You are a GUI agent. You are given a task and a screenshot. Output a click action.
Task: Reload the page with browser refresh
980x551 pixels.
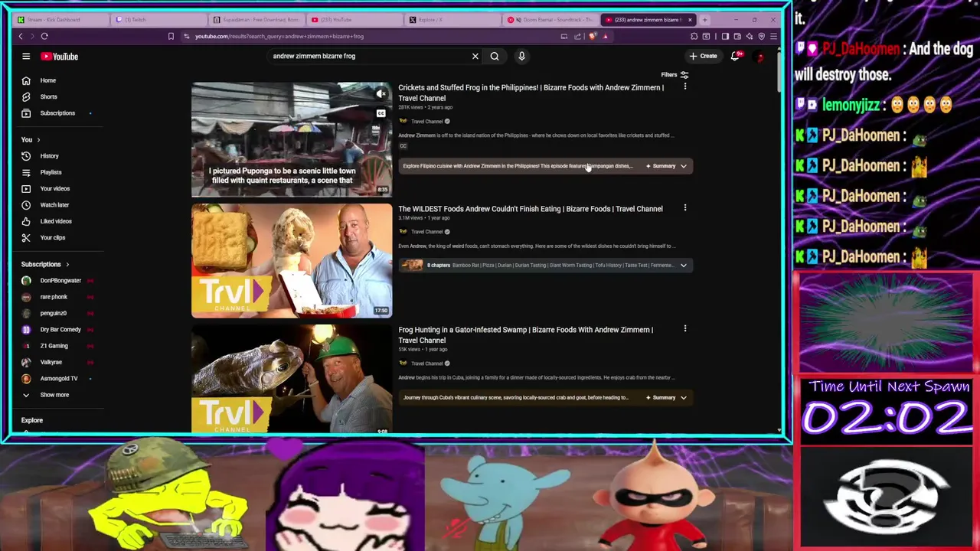[x=44, y=36]
